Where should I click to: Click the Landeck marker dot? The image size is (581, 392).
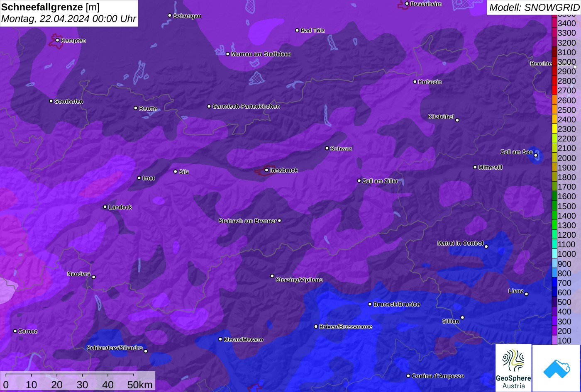click(x=105, y=207)
